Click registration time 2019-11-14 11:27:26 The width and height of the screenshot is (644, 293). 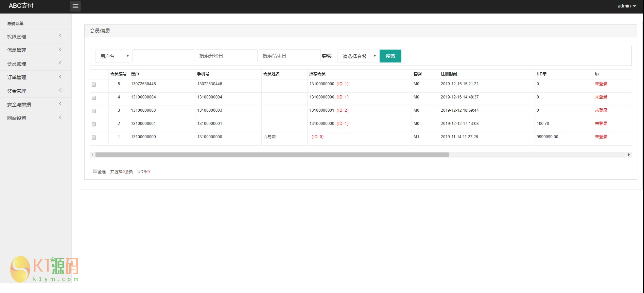[459, 137]
